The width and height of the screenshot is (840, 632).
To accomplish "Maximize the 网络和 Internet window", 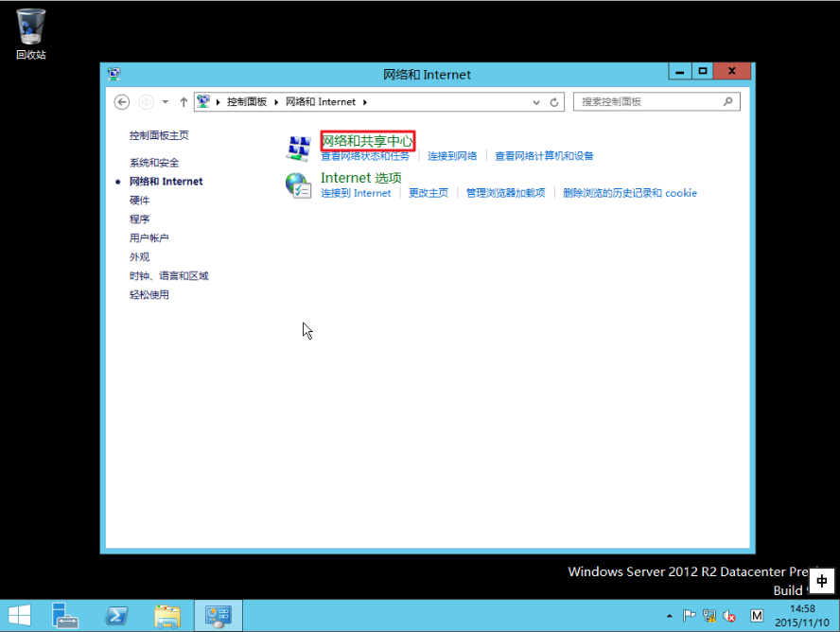I will (x=702, y=71).
